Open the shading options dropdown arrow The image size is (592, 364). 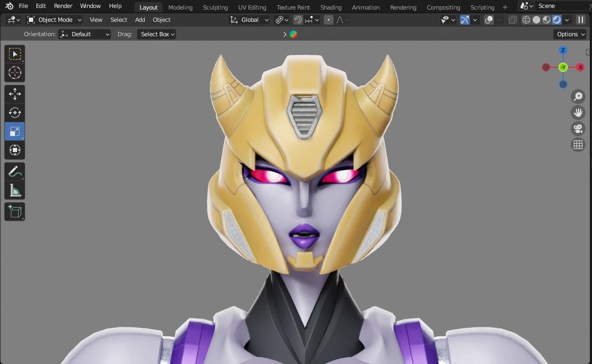click(567, 20)
